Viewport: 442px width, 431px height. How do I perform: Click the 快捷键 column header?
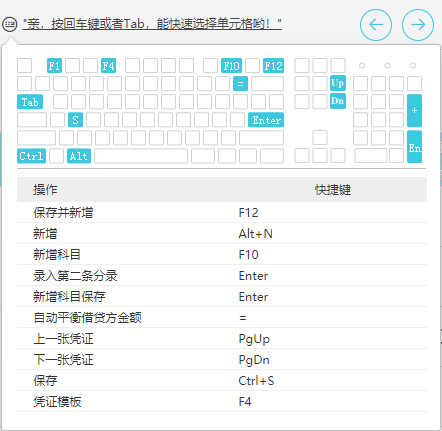tap(333, 190)
